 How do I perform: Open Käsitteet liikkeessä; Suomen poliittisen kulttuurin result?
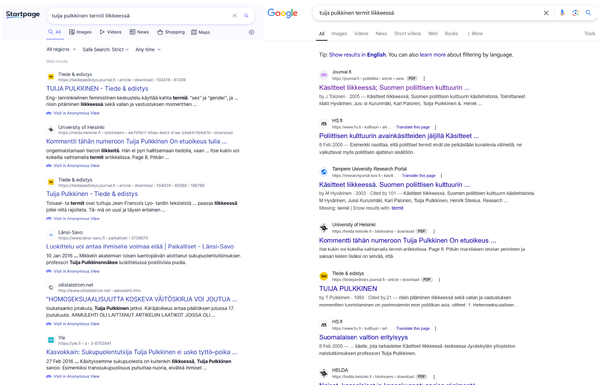[x=394, y=87]
